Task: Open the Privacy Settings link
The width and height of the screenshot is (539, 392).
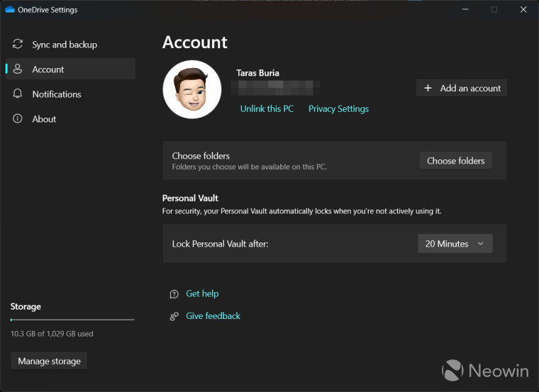Action: 338,108
